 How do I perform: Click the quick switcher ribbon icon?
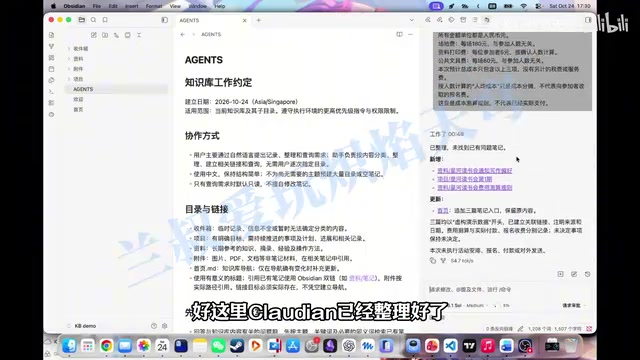(x=51, y=35)
